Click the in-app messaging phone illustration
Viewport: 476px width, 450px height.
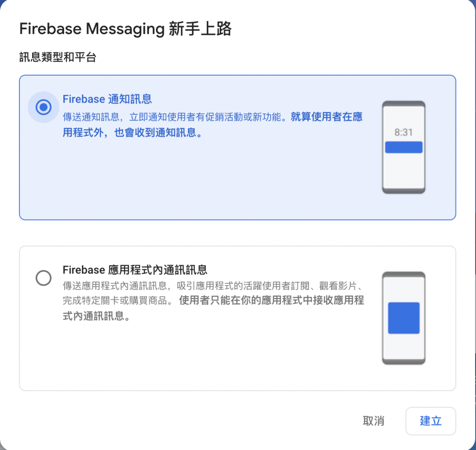click(403, 318)
